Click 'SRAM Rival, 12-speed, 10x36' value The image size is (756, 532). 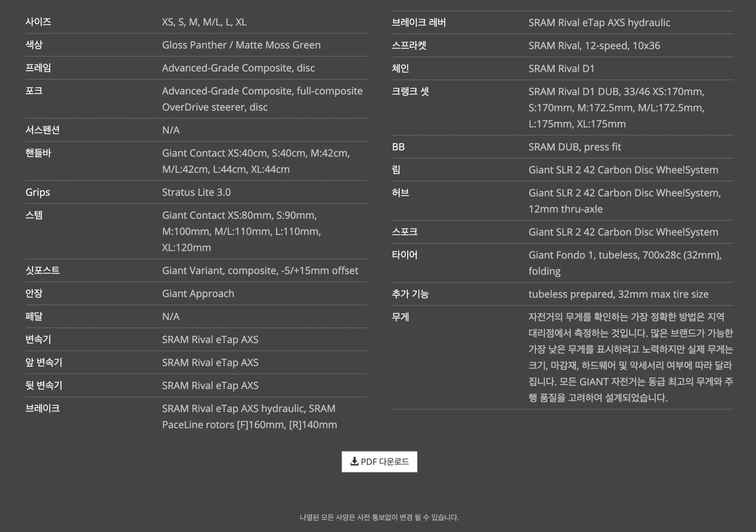[x=594, y=46]
